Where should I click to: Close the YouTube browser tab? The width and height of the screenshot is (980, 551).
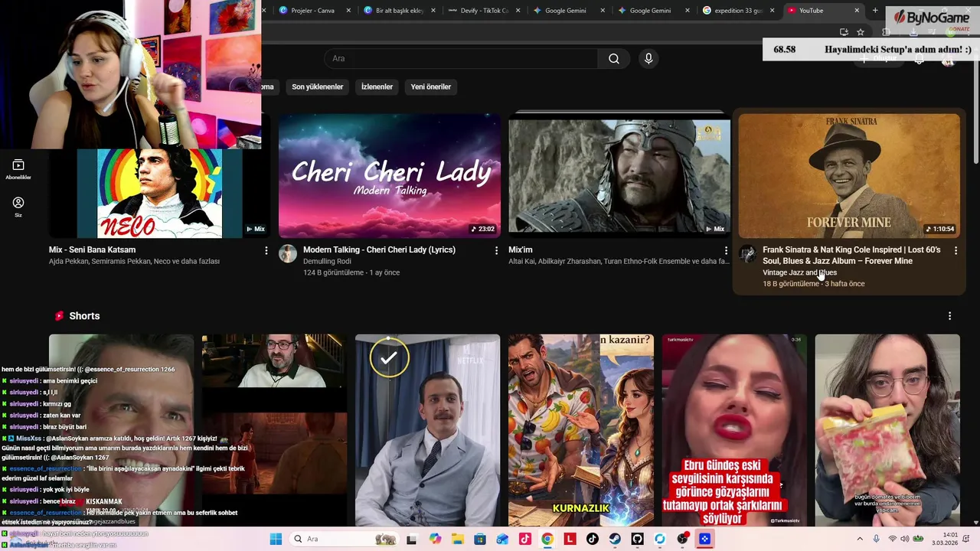point(856,11)
